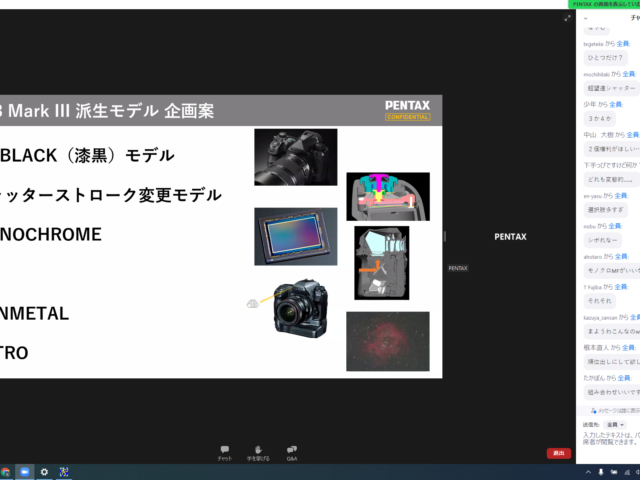The width and height of the screenshot is (640, 480).
Task: Open the settings gear app in taskbar
Action: pos(44,471)
